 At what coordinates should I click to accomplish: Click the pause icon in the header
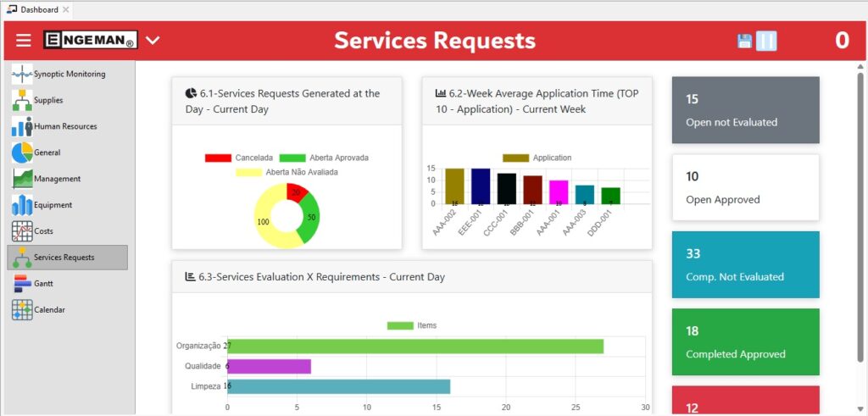tap(766, 42)
